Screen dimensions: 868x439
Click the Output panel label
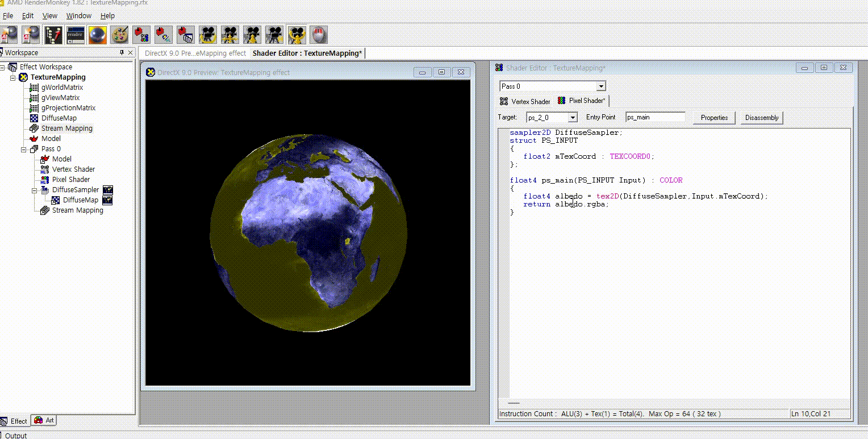[15, 436]
